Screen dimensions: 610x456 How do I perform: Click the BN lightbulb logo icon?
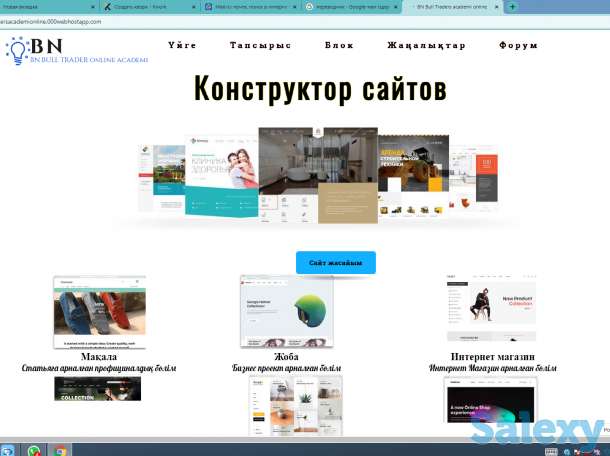pos(18,51)
